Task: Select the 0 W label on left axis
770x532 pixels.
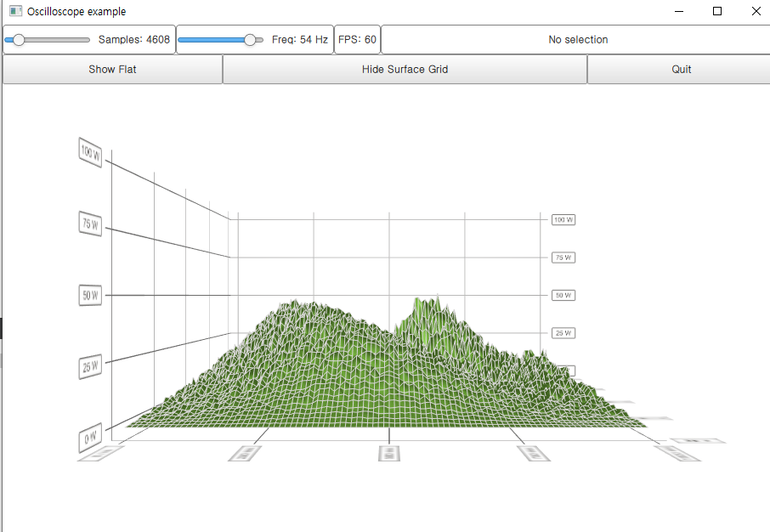Action: (90, 437)
